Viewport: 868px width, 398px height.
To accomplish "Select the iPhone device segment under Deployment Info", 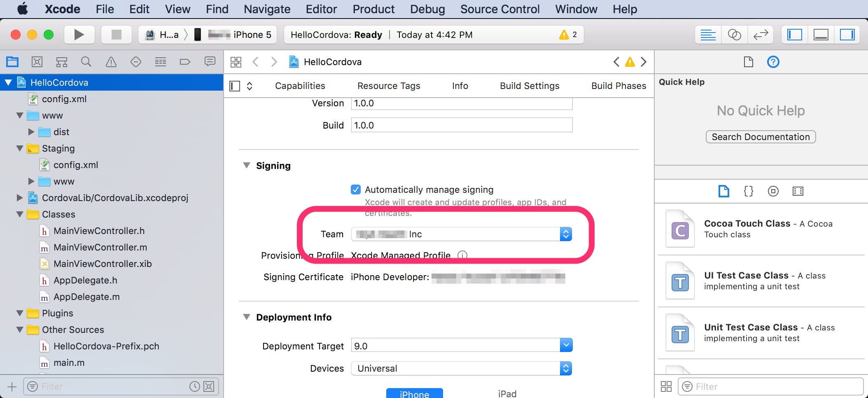I will [x=414, y=393].
